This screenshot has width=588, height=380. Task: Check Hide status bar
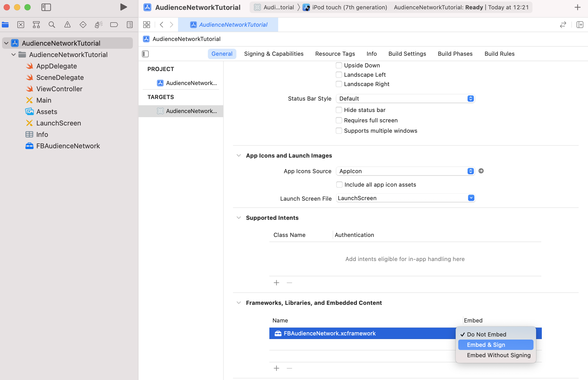coord(339,110)
